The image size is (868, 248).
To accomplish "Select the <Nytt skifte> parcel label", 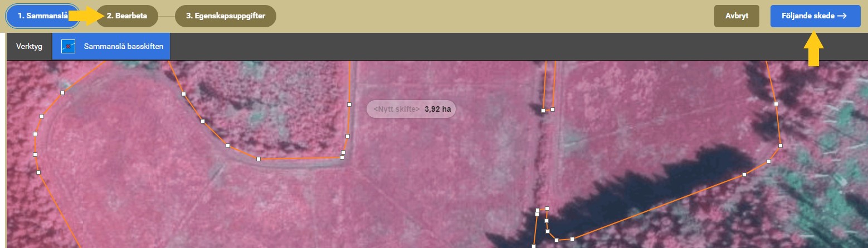I will pyautogui.click(x=396, y=110).
